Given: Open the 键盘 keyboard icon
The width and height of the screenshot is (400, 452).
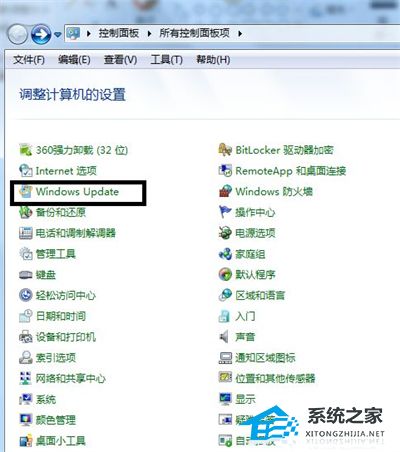Looking at the screenshot, I should (25, 275).
